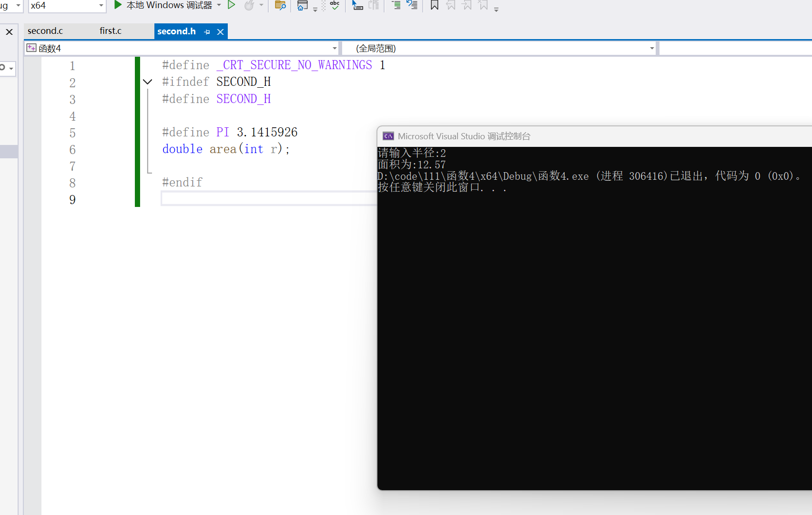The image size is (812, 515).
Task: Open the build configuration dropdown arrow
Action: pos(18,6)
